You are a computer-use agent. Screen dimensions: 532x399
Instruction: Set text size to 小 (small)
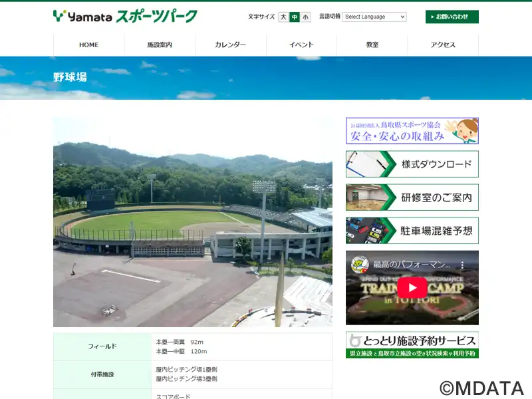tap(306, 17)
